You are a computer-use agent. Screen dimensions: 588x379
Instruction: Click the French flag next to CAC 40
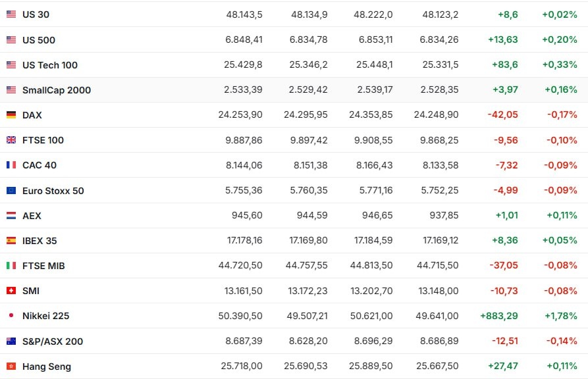pyautogui.click(x=11, y=165)
